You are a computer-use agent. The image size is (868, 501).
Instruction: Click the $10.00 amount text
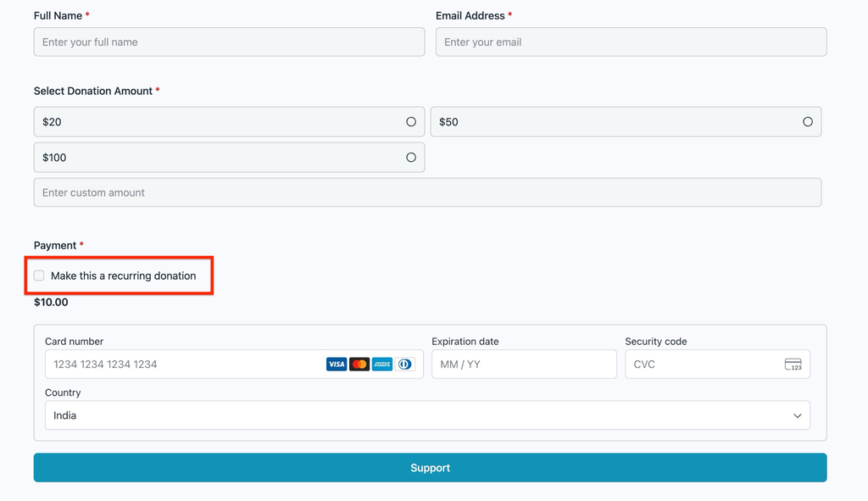[51, 303]
